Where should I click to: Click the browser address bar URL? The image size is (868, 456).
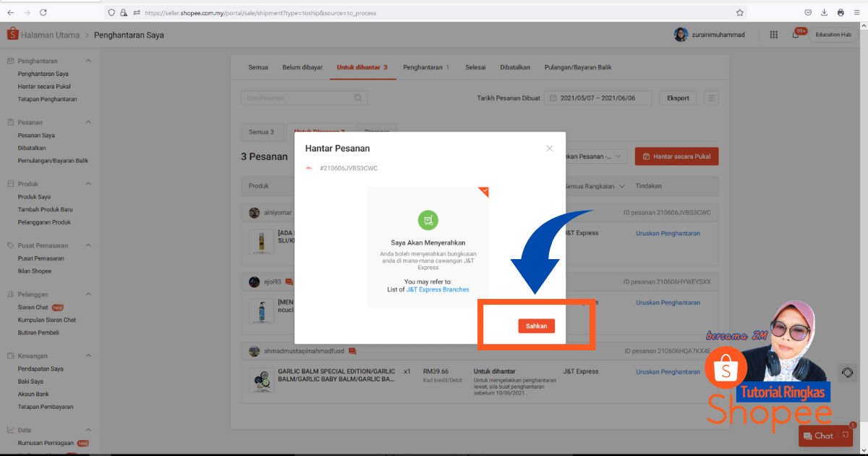(x=260, y=12)
